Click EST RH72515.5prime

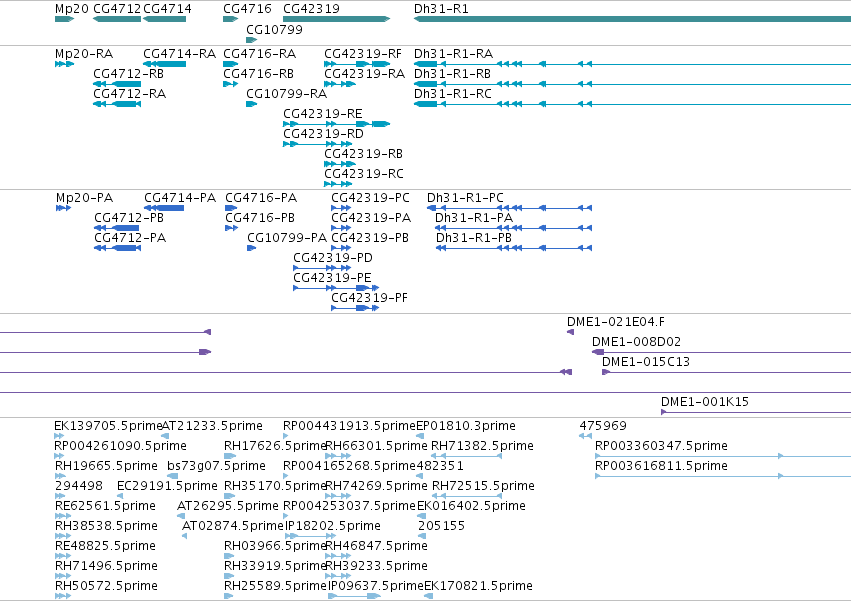click(484, 486)
